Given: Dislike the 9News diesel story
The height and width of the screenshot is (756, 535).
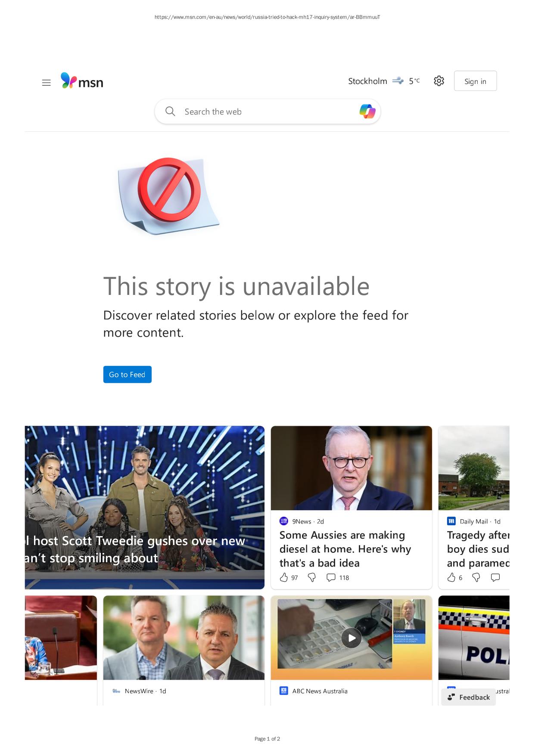Looking at the screenshot, I should (311, 577).
